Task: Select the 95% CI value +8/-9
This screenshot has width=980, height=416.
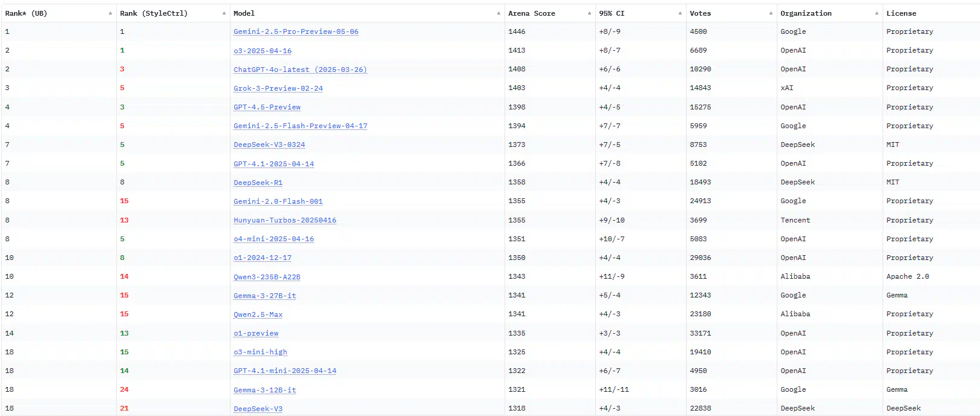Action: pyautogui.click(x=610, y=31)
